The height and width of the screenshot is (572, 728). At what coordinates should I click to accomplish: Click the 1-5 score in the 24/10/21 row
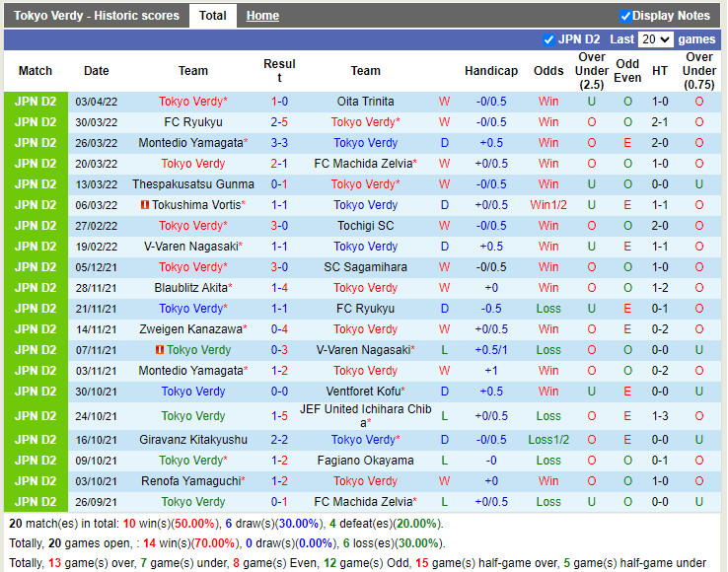279,416
